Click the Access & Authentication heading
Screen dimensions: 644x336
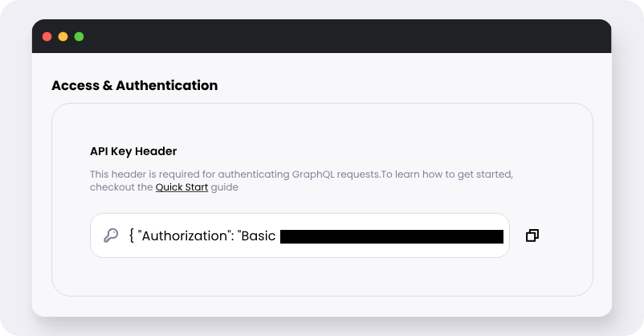[135, 85]
